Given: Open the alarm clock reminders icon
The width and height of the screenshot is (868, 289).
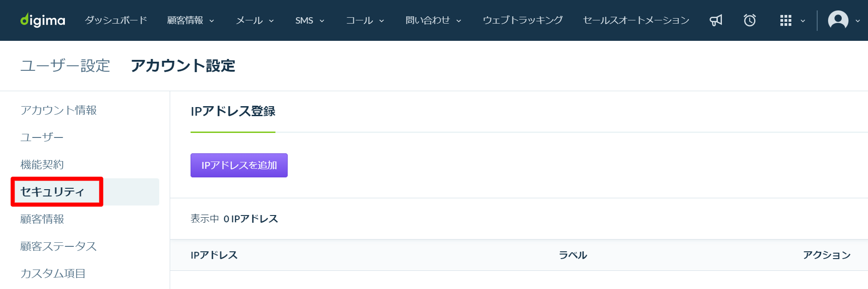Looking at the screenshot, I should [x=750, y=20].
